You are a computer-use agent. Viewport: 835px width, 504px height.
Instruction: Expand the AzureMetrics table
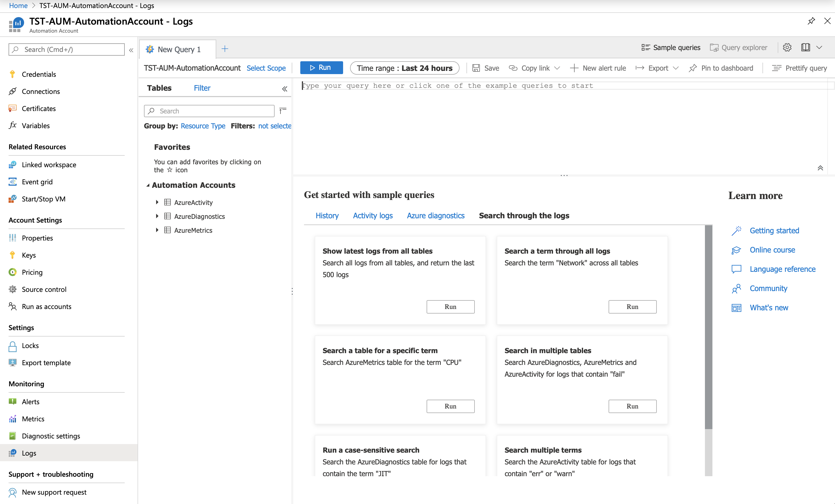pyautogui.click(x=157, y=230)
